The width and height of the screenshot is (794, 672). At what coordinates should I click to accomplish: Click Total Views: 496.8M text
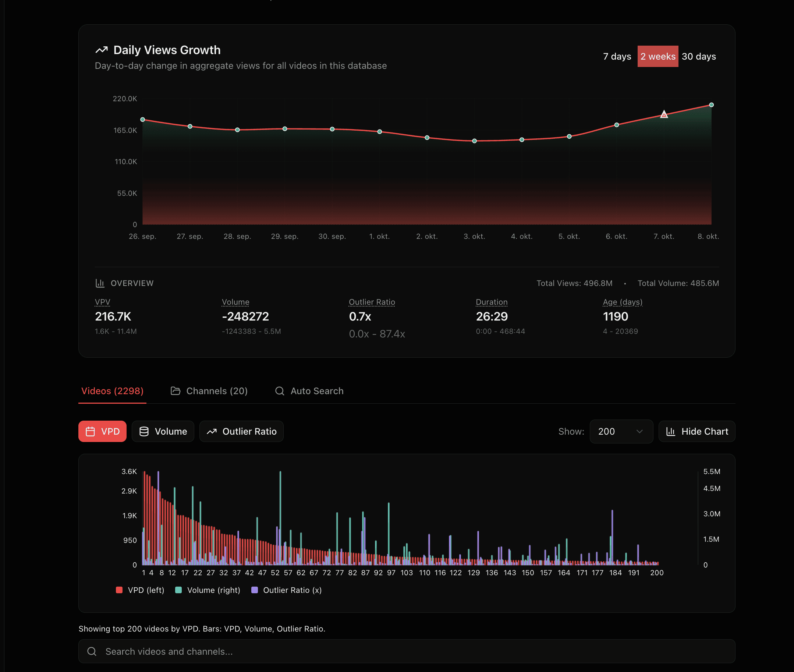tap(574, 283)
